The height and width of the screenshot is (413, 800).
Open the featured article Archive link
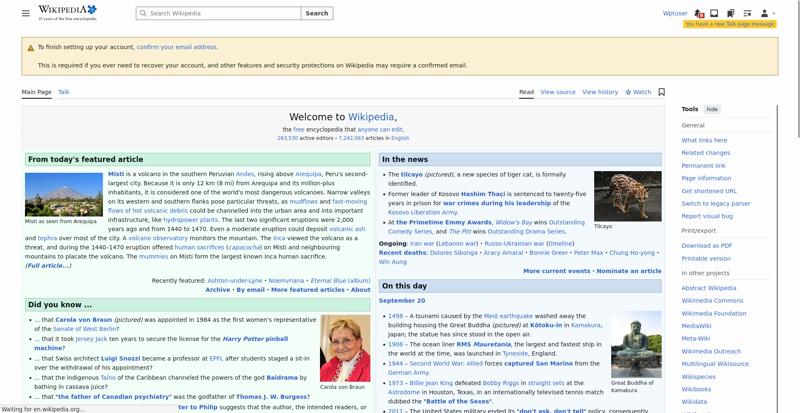coord(218,289)
